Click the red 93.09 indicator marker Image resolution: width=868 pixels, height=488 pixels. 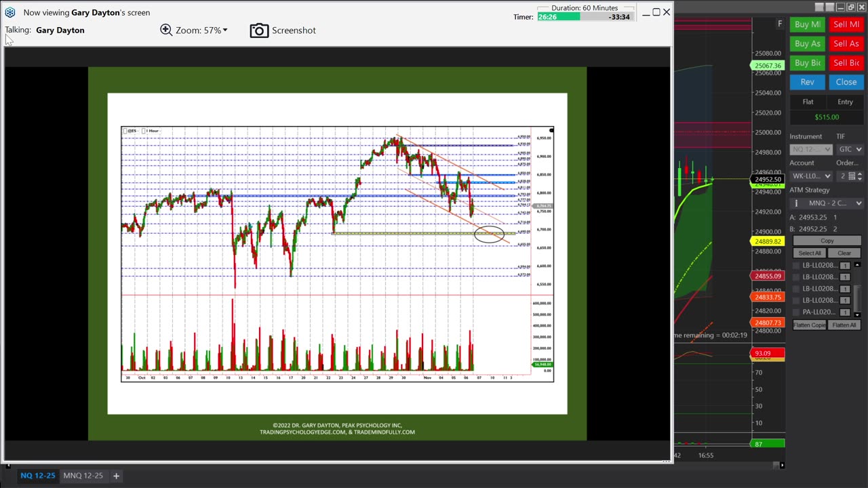coord(767,353)
